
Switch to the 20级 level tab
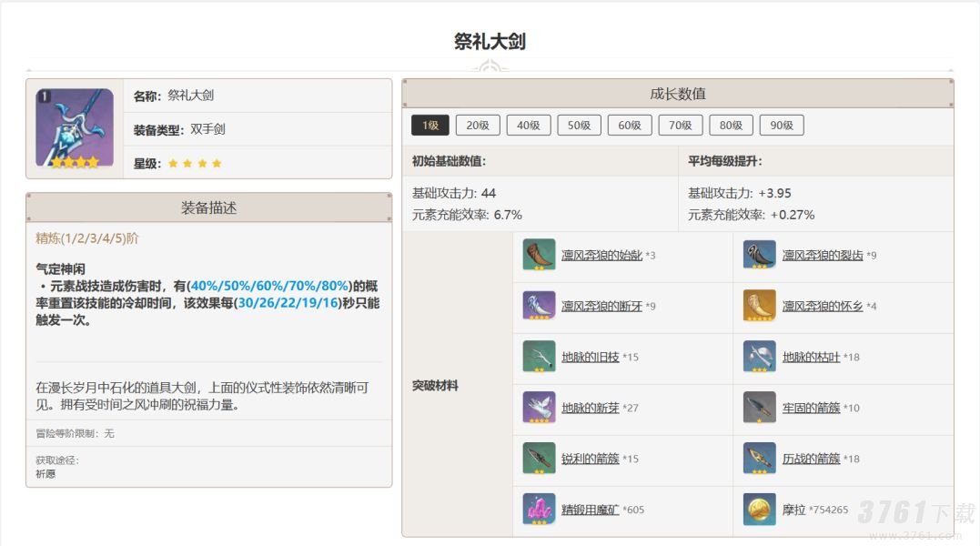(x=478, y=126)
